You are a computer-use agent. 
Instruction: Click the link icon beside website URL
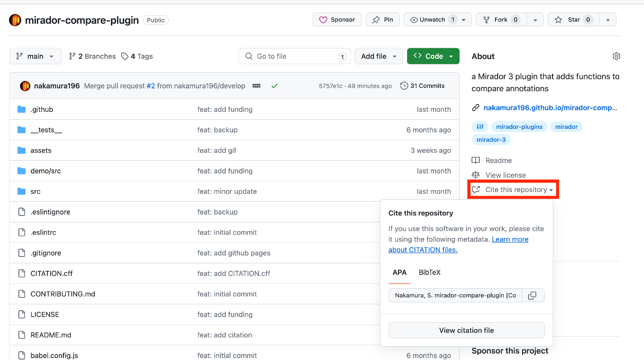(476, 108)
